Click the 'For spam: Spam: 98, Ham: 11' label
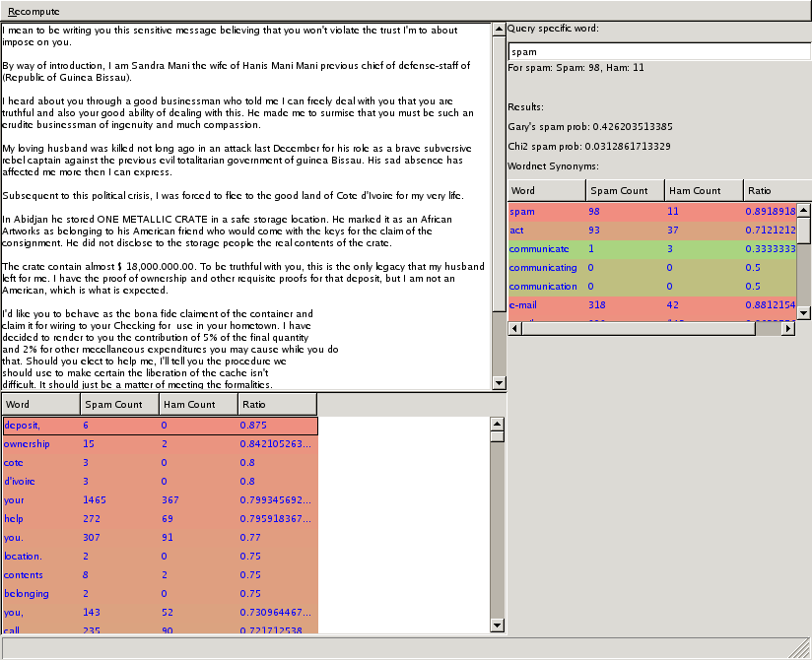This screenshot has height=660, width=812. coord(575,67)
